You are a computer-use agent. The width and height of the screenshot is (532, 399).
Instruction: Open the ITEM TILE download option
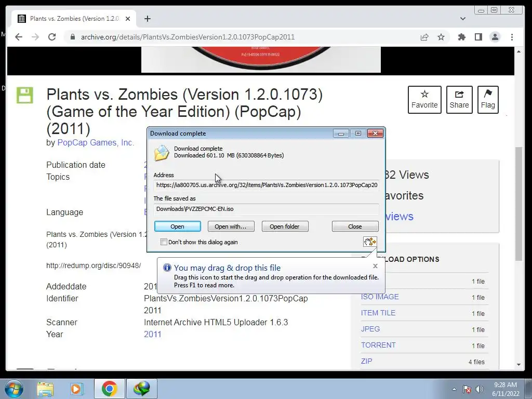pos(378,313)
